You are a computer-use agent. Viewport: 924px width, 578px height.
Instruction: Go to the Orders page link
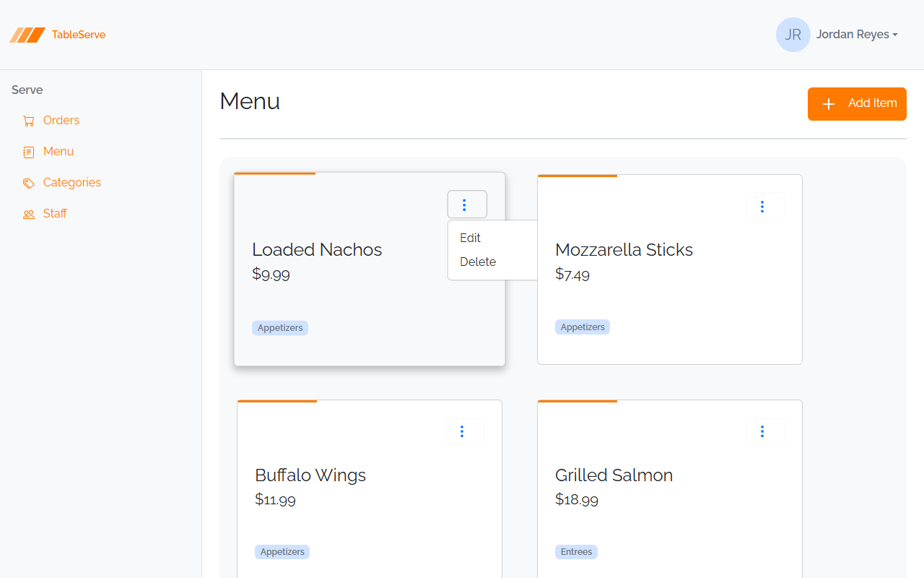[61, 121]
